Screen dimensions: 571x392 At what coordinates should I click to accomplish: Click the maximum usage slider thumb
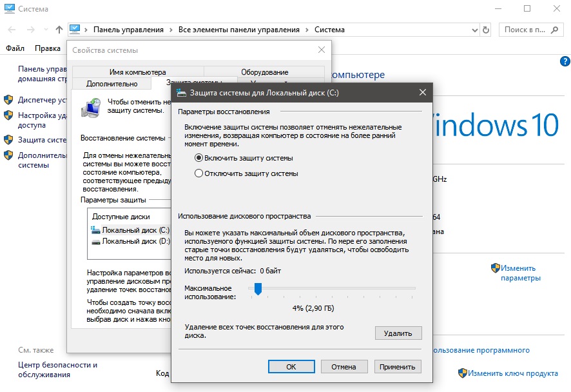[258, 289]
